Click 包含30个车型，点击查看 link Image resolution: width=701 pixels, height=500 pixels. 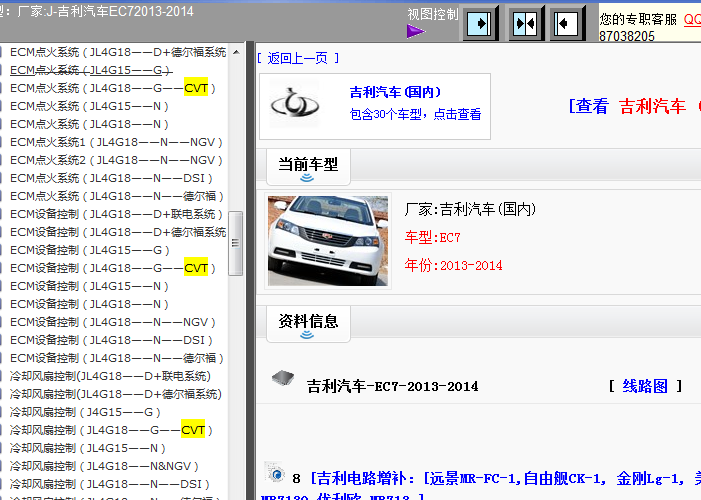click(415, 114)
